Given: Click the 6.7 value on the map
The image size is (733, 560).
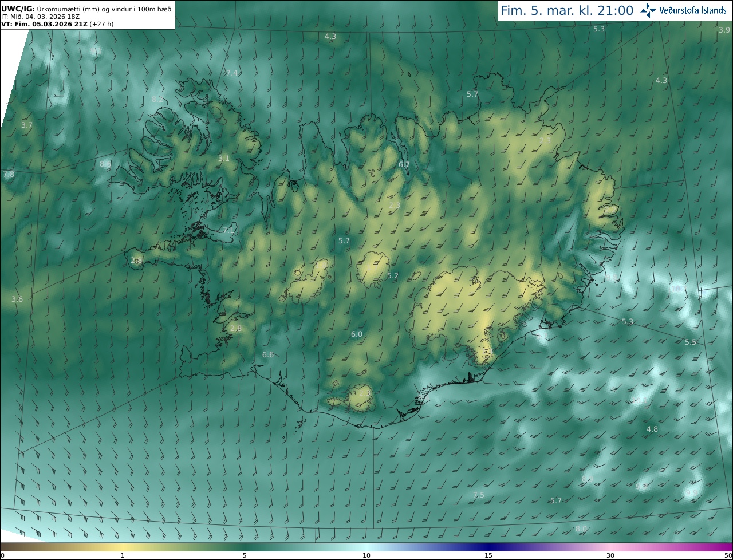Looking at the screenshot, I should pyautogui.click(x=404, y=165).
